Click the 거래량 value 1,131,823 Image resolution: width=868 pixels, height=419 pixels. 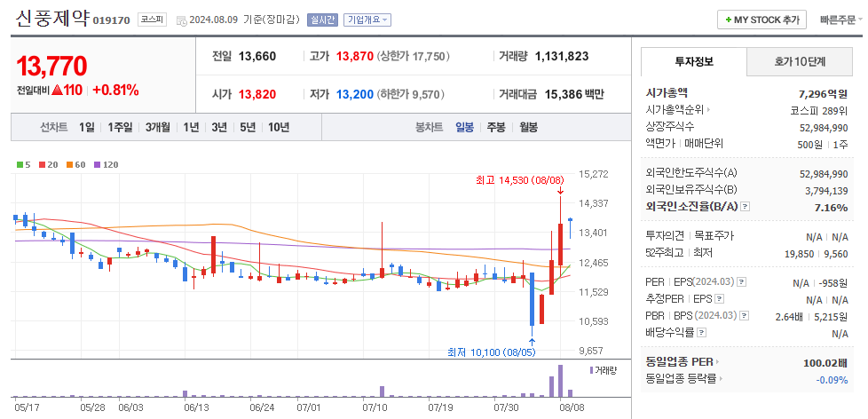pyautogui.click(x=562, y=57)
